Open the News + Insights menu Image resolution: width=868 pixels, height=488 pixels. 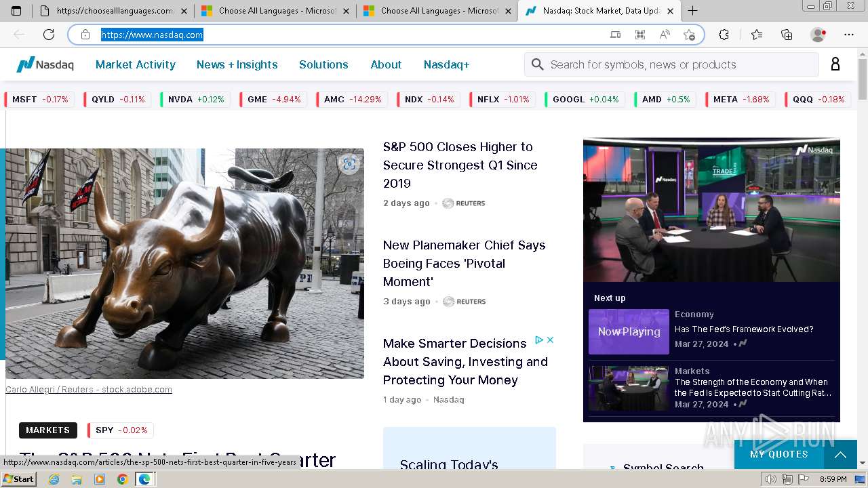pyautogui.click(x=237, y=64)
